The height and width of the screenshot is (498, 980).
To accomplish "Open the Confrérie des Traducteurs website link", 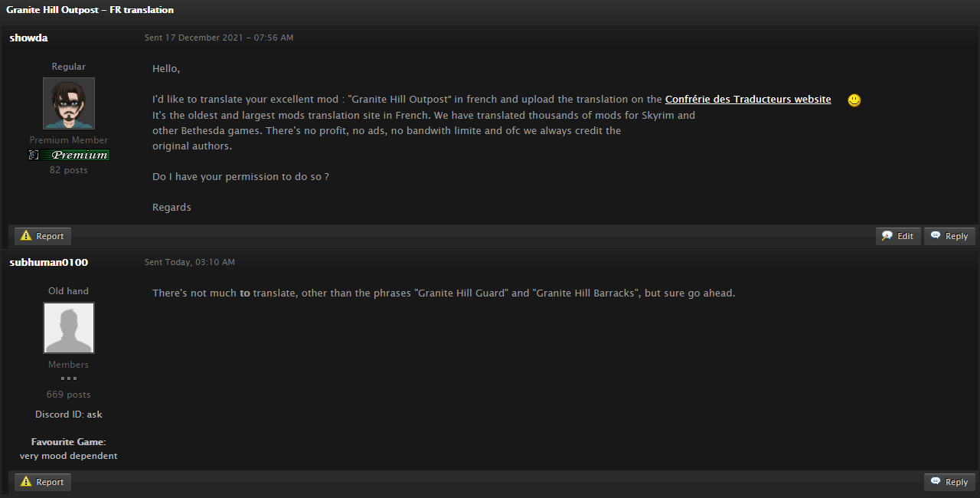I will [x=747, y=100].
